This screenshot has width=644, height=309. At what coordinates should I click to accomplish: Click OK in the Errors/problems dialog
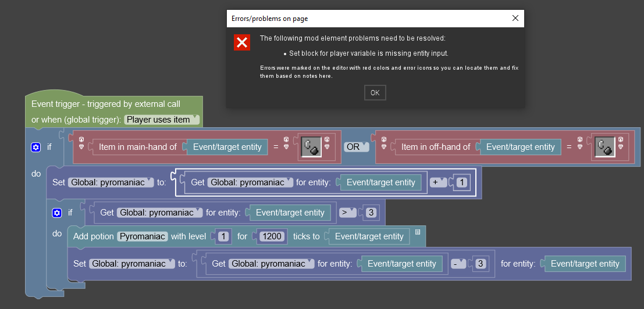(375, 92)
